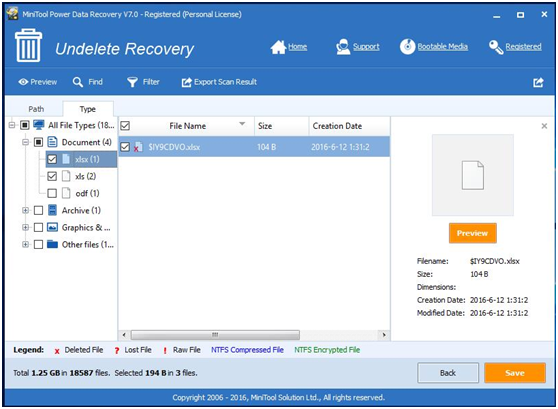Screen dimensions: 558x409
Task: Click the scrollbar left arrow
Action: point(124,335)
